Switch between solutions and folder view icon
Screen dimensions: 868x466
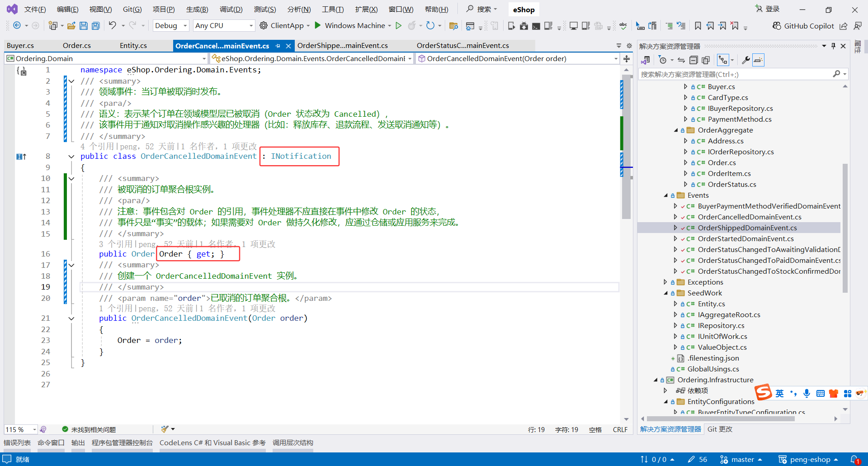646,60
